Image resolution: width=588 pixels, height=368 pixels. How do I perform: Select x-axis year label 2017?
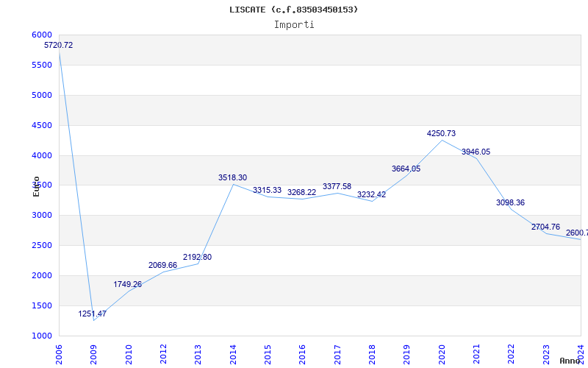tap(337, 354)
